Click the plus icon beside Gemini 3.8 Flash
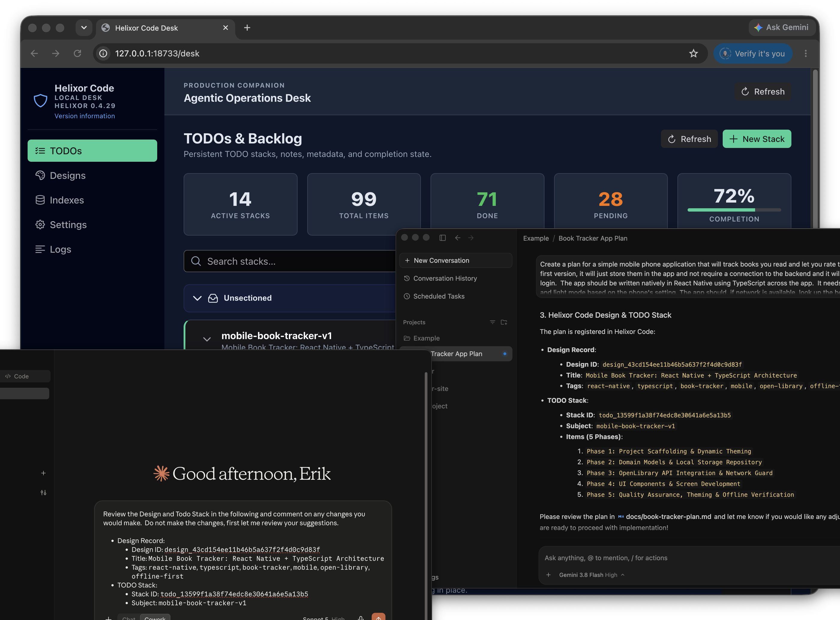Screen dimensions: 840x620 point(548,575)
